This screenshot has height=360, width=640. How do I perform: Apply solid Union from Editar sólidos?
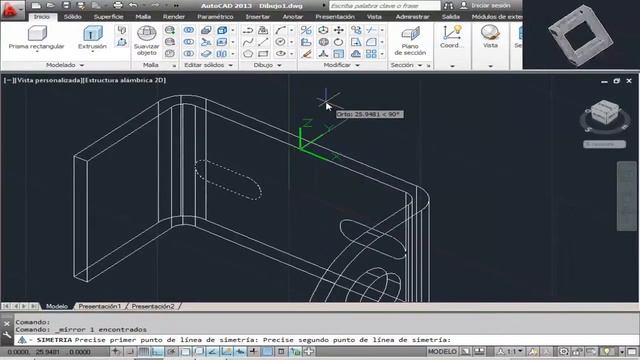189,30
